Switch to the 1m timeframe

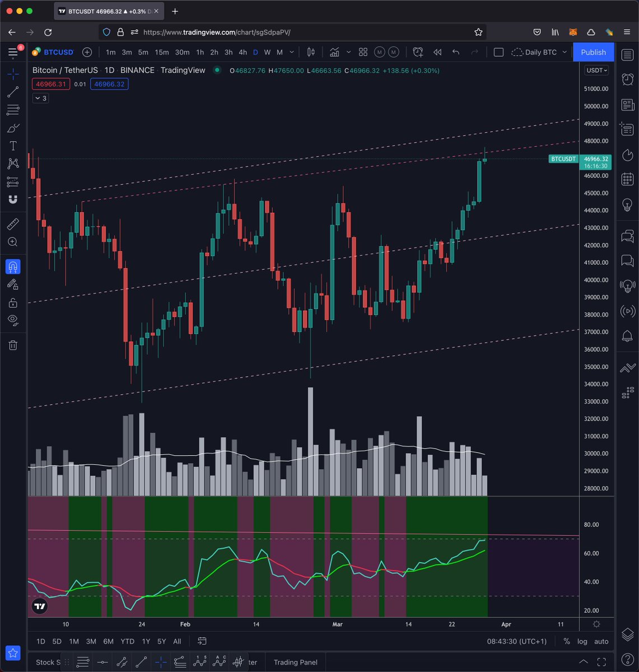click(x=110, y=52)
